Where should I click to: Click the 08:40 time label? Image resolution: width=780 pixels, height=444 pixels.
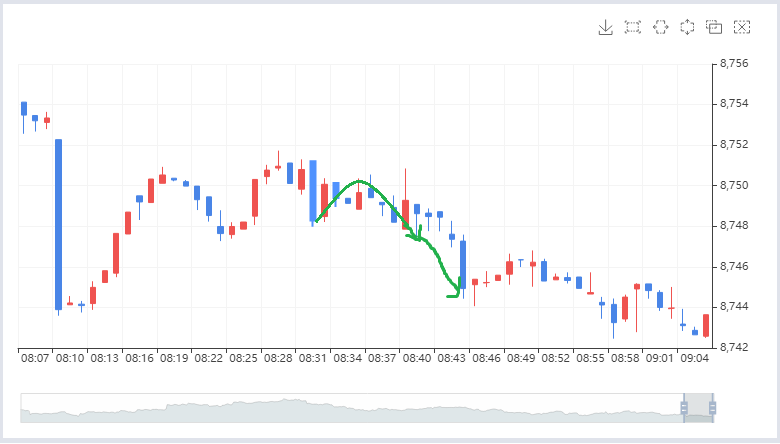[417, 358]
